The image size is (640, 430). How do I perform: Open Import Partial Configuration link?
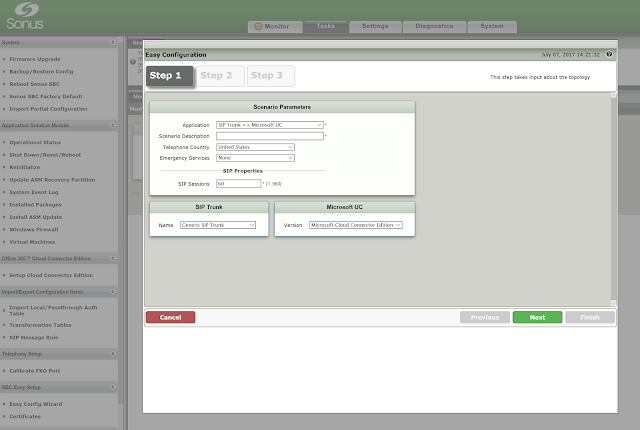coord(48,109)
